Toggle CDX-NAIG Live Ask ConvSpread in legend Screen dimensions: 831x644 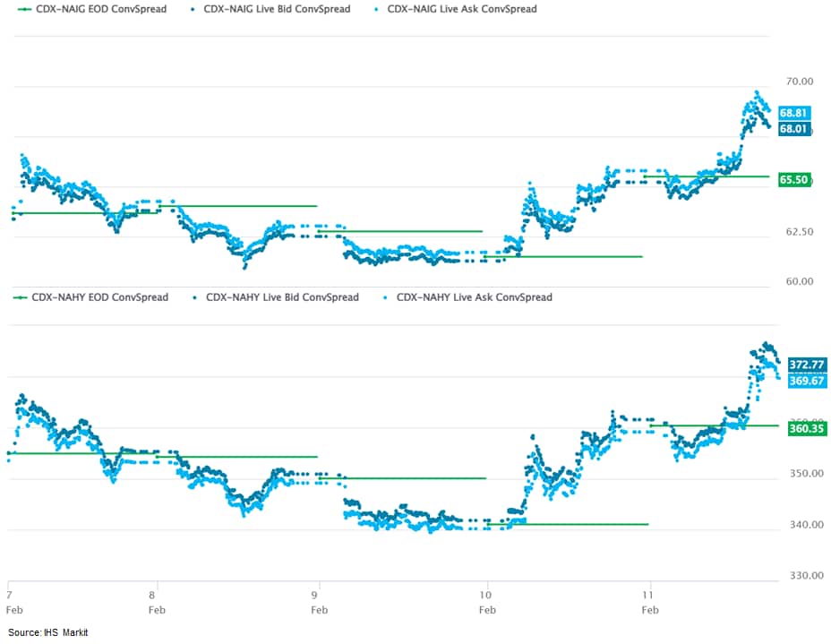coord(461,10)
